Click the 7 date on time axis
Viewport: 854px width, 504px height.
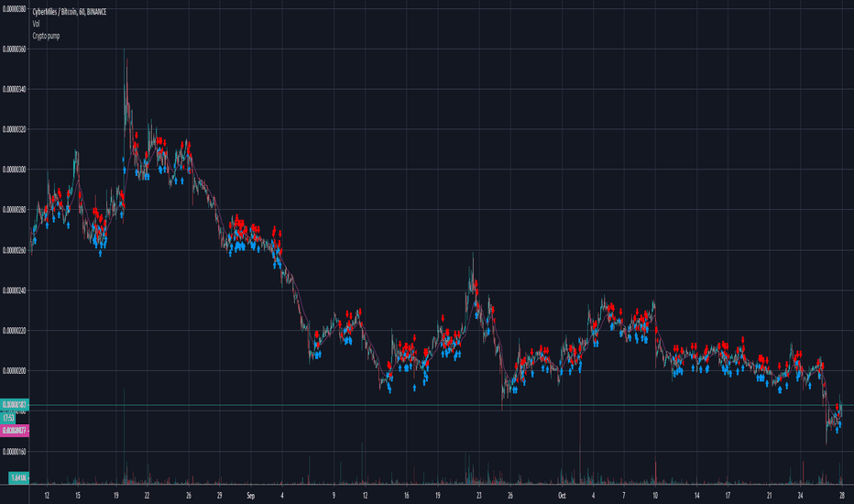tap(624, 496)
